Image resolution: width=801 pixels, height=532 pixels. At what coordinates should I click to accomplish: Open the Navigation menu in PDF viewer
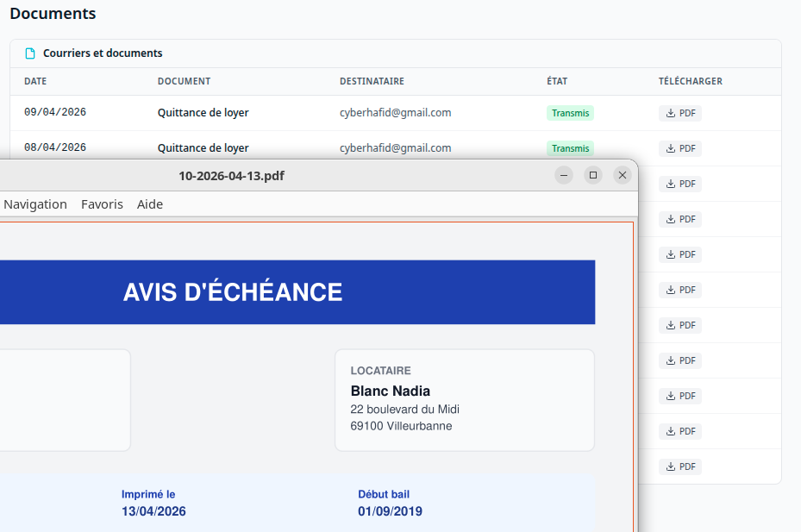[x=35, y=204]
